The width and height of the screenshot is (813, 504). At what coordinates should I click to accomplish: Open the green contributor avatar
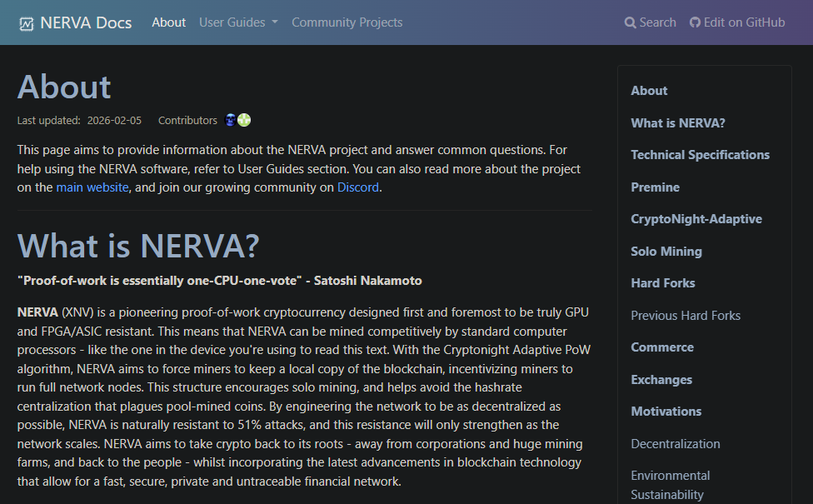pyautogui.click(x=244, y=120)
